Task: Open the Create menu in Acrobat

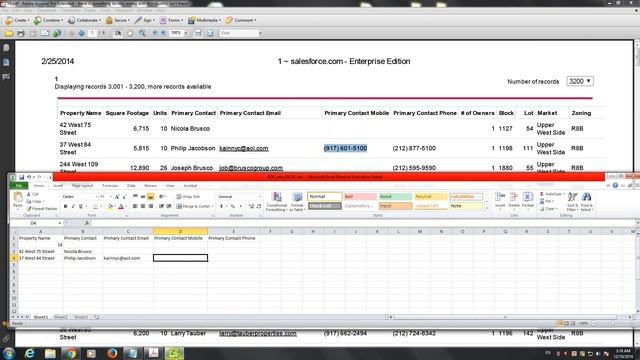Action: click(x=18, y=20)
